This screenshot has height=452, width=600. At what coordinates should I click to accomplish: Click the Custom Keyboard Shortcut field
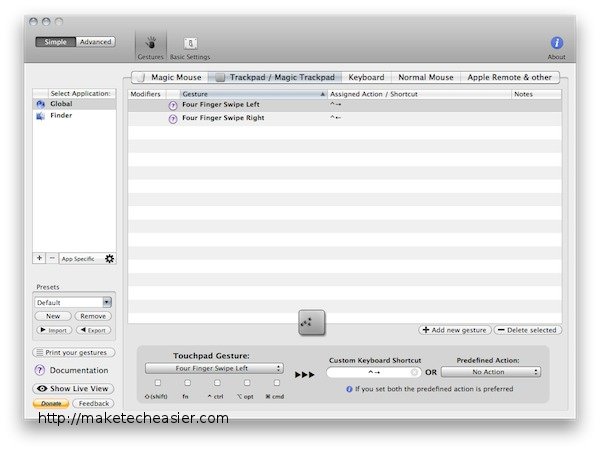[x=373, y=372]
